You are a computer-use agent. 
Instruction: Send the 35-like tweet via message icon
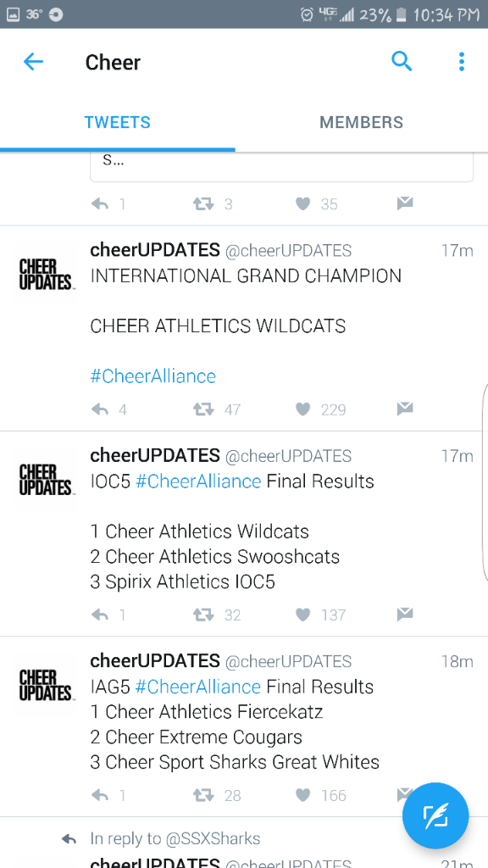click(x=405, y=204)
